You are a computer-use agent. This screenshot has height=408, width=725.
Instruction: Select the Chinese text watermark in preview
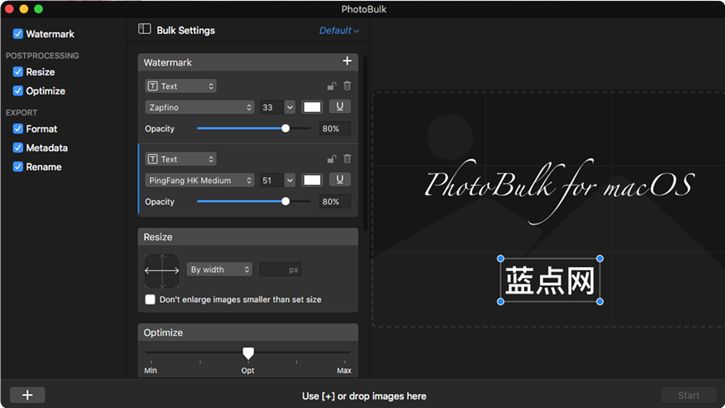click(x=550, y=280)
